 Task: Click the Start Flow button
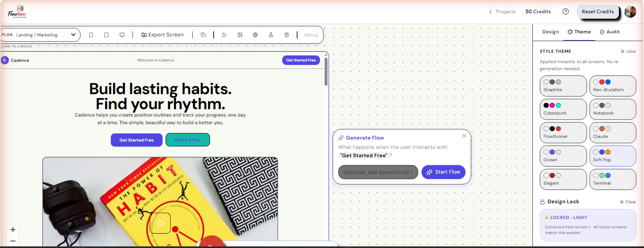443,172
